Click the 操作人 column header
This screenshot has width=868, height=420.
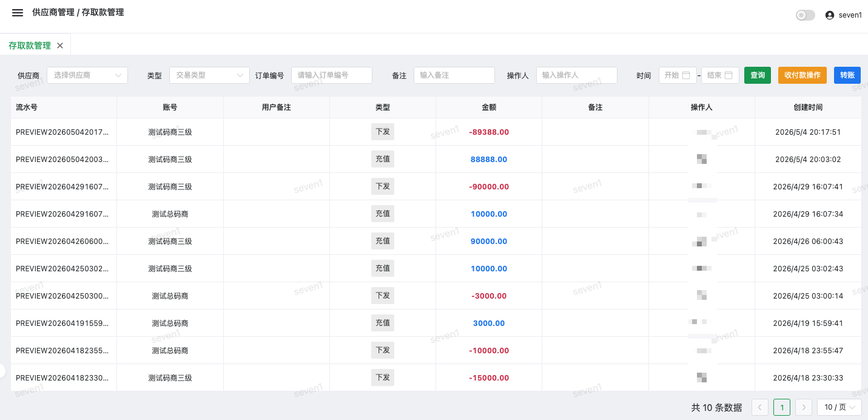[702, 107]
